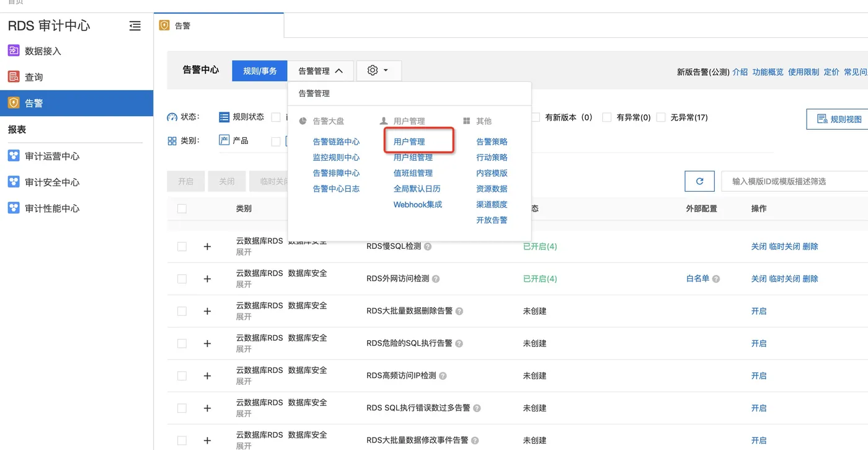This screenshot has width=868, height=450.
Task: Click help icon beside 白名单
Action: click(x=716, y=279)
